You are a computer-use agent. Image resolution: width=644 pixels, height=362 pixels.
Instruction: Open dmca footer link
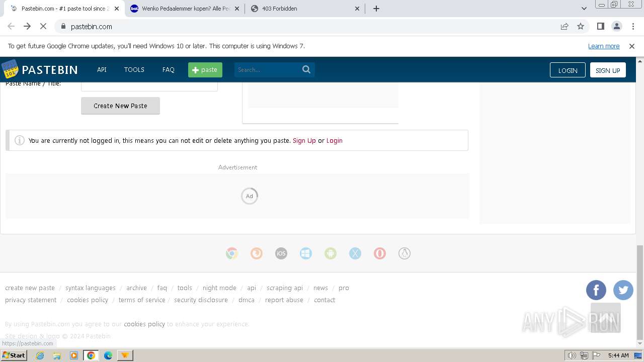pos(247,300)
